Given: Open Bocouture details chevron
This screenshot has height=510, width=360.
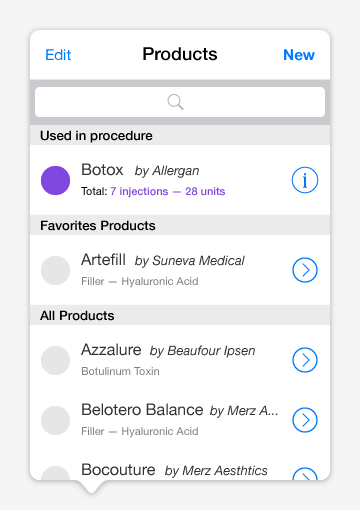Looking at the screenshot, I should (305, 474).
